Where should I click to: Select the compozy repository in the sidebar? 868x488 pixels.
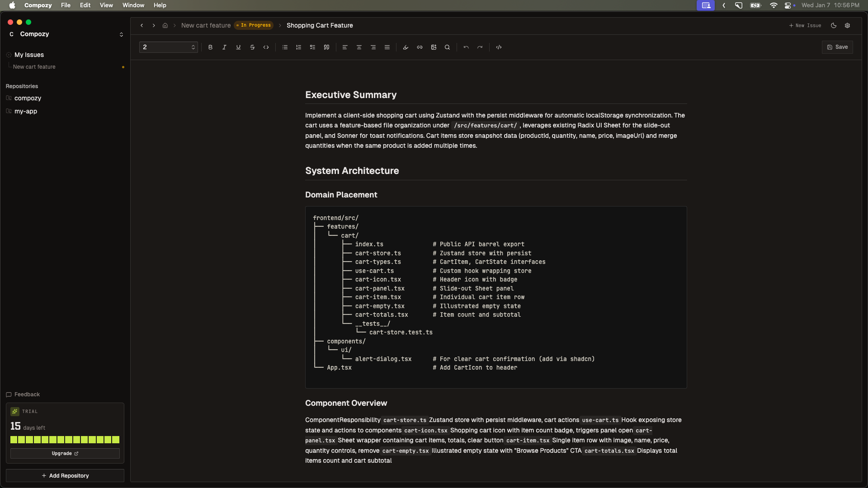(x=28, y=98)
